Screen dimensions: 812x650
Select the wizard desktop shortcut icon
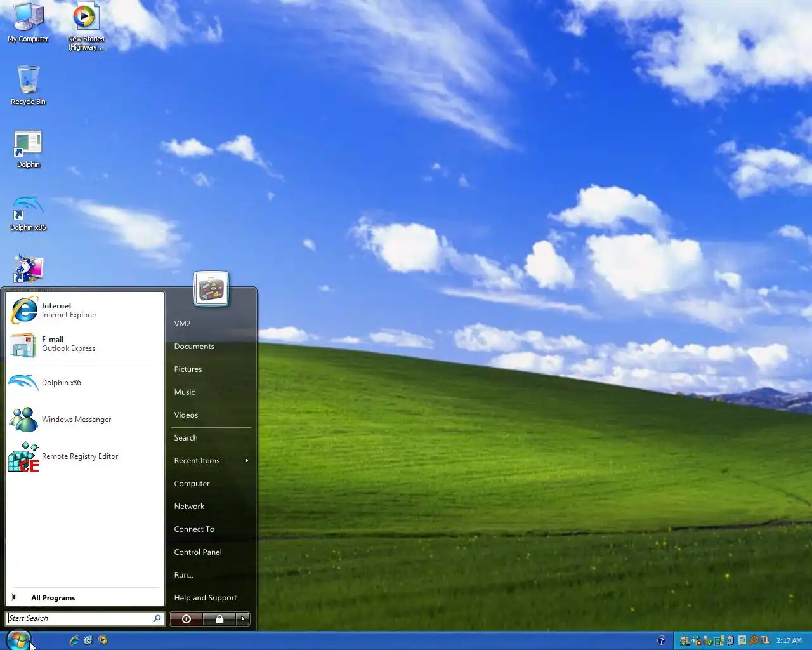click(28, 269)
